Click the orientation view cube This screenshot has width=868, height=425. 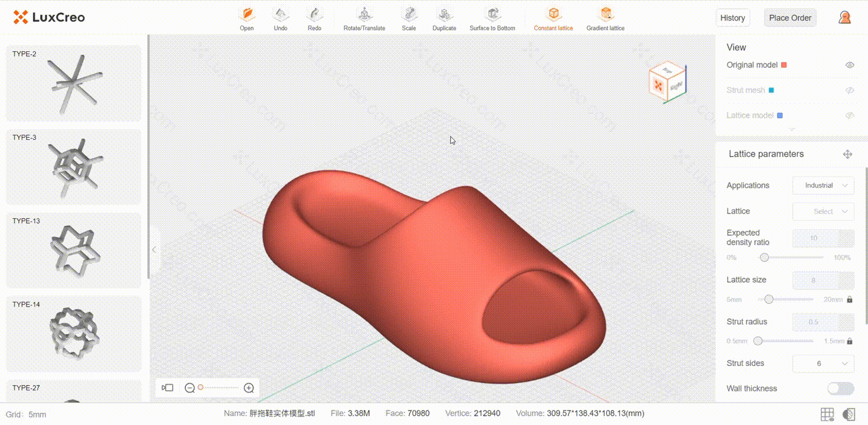[x=668, y=81]
